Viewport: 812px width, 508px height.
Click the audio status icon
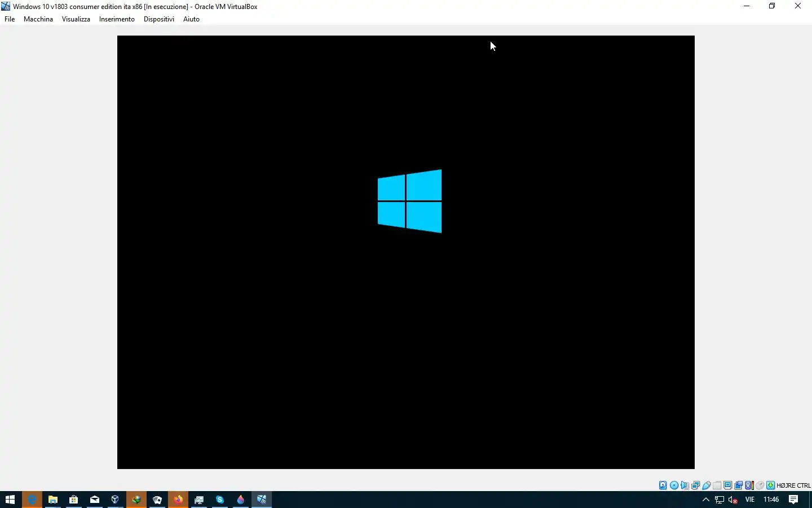685,485
